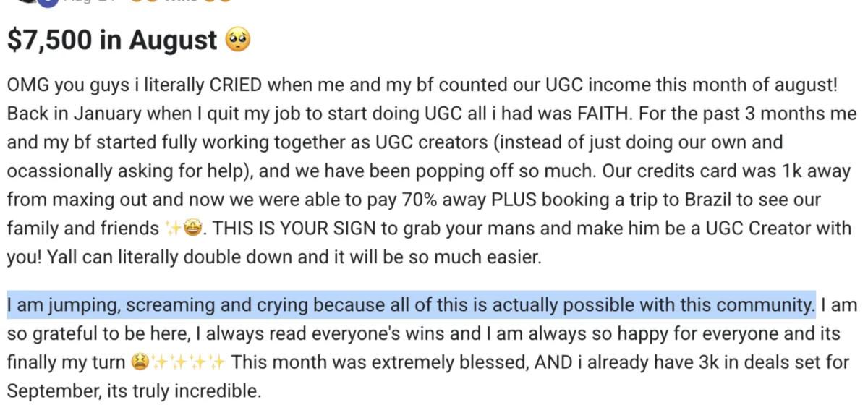This screenshot has height=418, width=868.
Task: Click the word 'September,' on the last line
Action: [45, 391]
